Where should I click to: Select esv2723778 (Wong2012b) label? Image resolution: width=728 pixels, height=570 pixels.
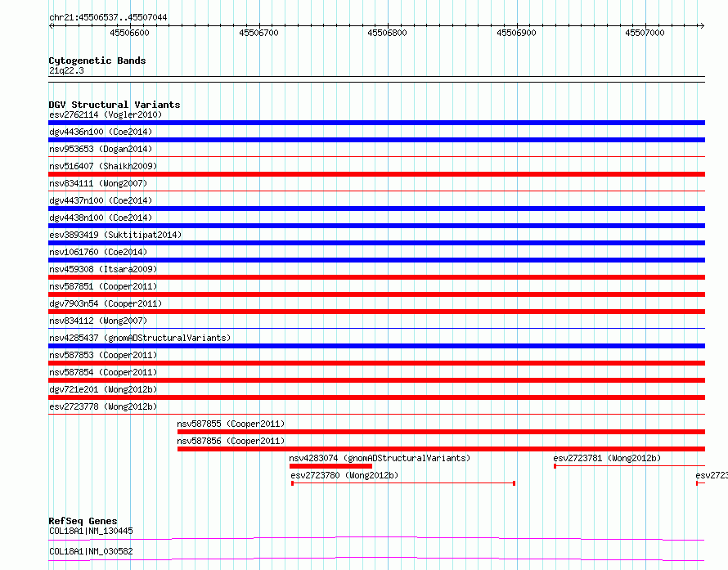pyautogui.click(x=103, y=406)
